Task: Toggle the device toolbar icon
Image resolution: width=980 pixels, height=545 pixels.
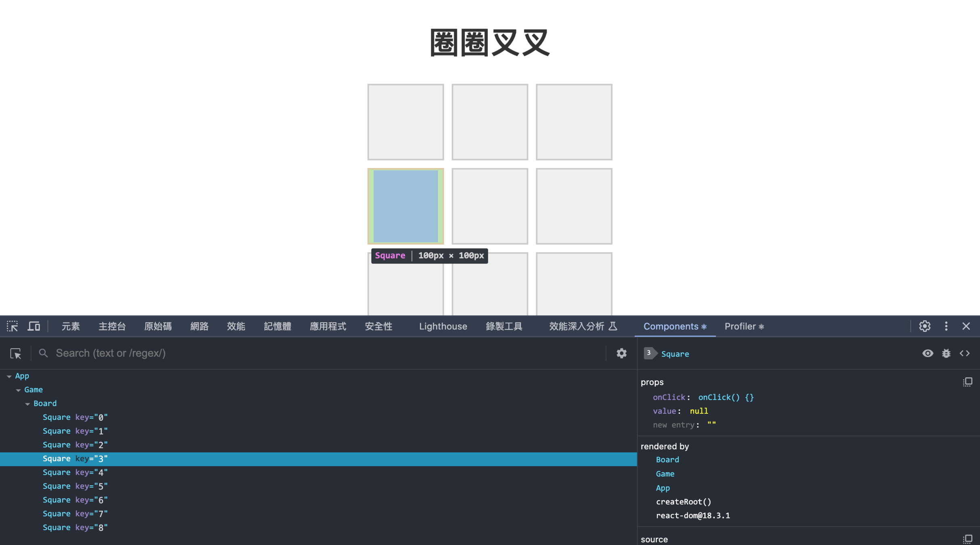Action: (x=34, y=326)
